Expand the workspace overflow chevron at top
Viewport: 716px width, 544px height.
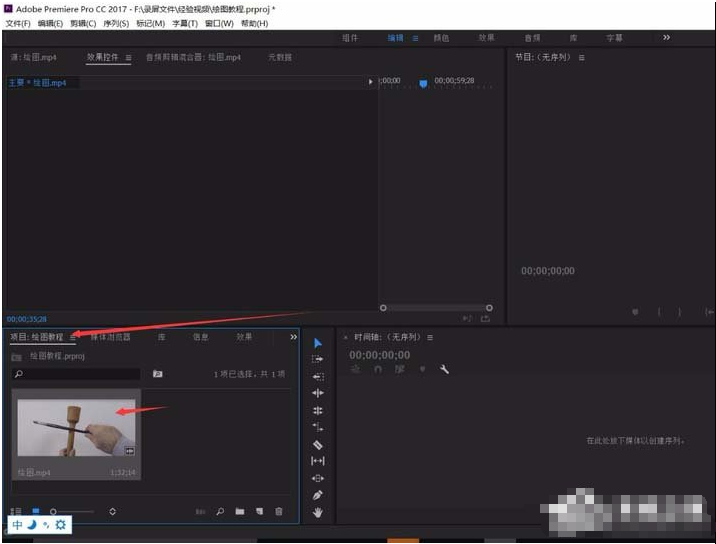pos(666,38)
